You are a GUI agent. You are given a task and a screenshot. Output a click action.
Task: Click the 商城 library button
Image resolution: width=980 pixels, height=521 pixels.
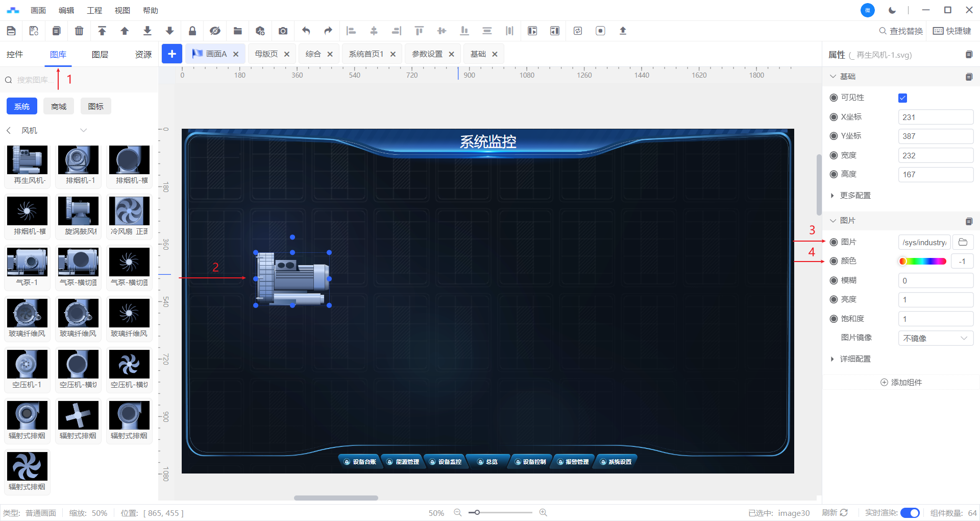[59, 107]
